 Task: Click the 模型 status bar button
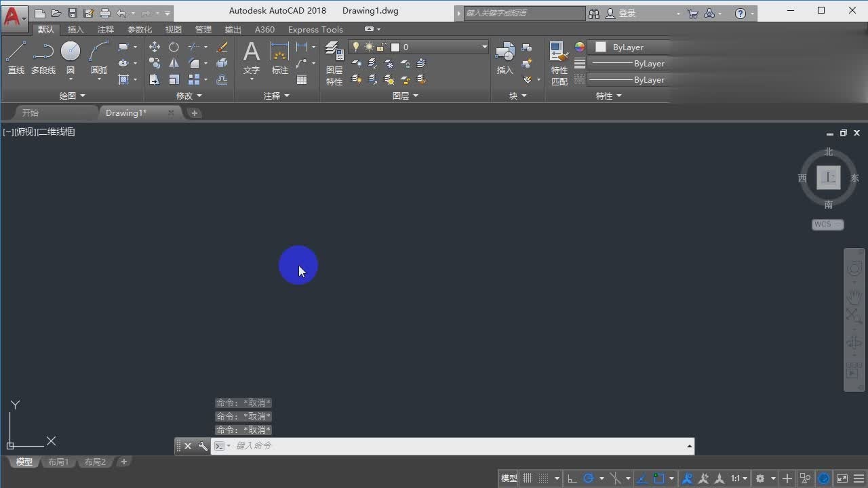pyautogui.click(x=509, y=479)
